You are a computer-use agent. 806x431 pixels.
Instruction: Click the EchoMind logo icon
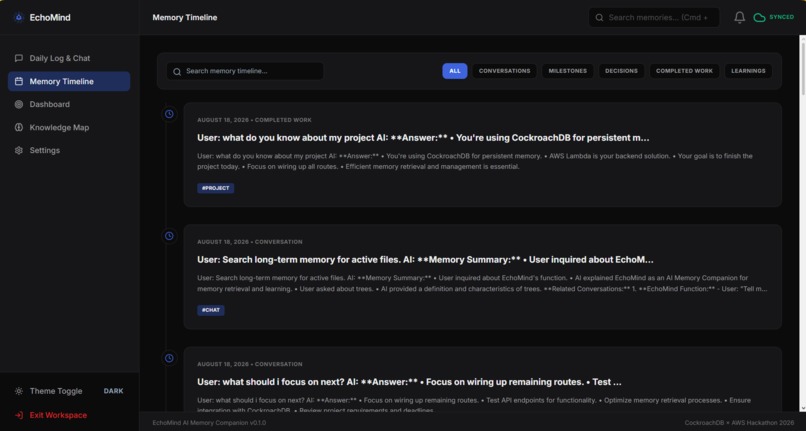coord(19,17)
